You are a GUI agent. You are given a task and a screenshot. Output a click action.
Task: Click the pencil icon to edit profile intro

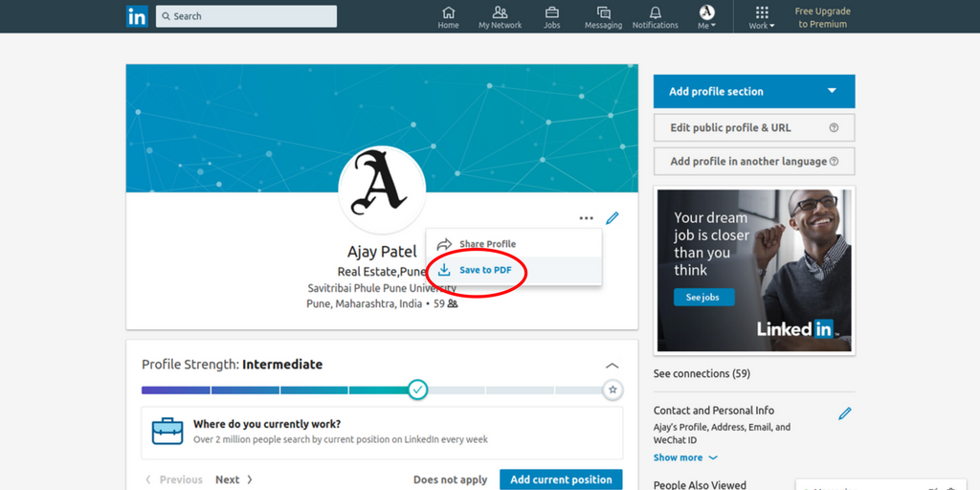612,218
